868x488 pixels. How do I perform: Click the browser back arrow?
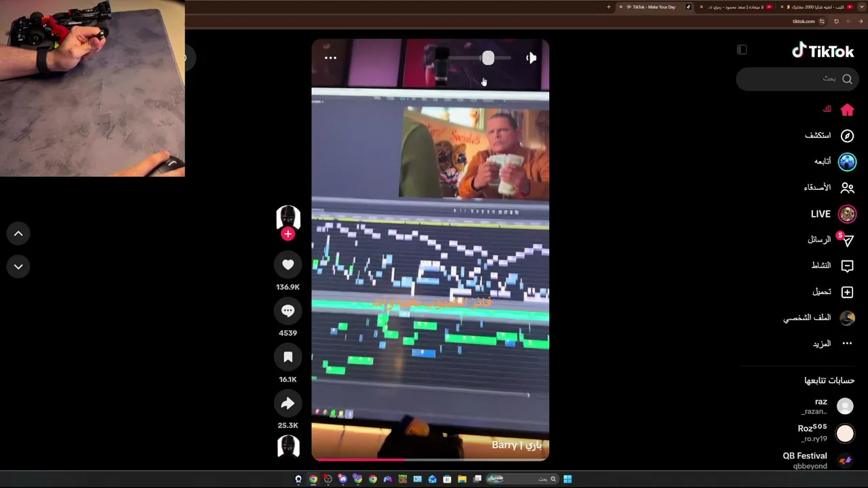[860, 22]
